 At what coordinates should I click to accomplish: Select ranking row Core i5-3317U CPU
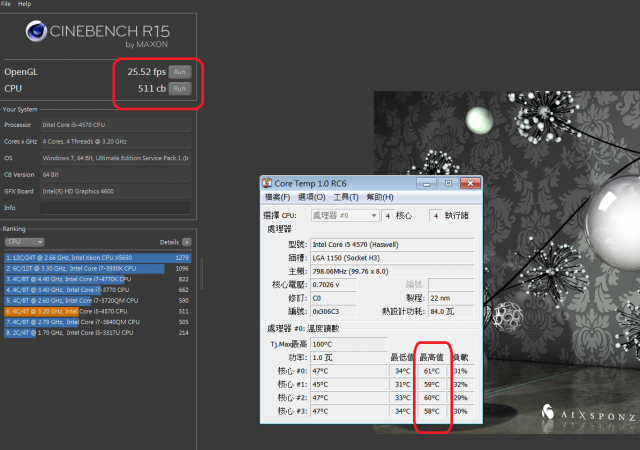(97, 333)
